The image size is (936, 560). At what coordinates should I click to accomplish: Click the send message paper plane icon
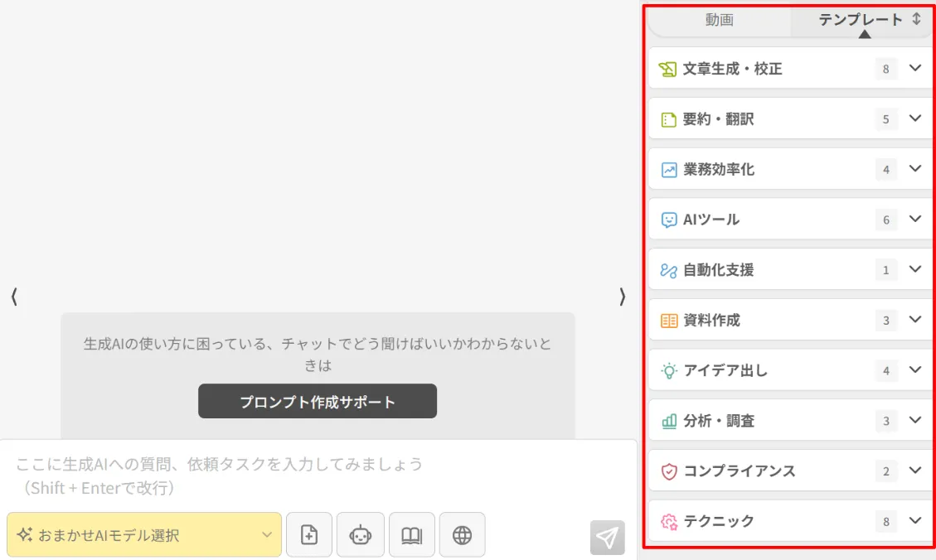pos(607,538)
